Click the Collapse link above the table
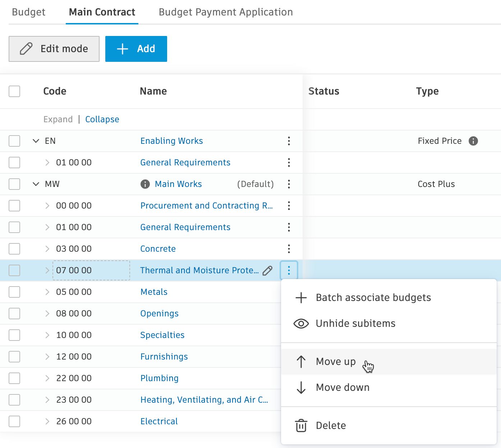501x448 pixels. (102, 119)
